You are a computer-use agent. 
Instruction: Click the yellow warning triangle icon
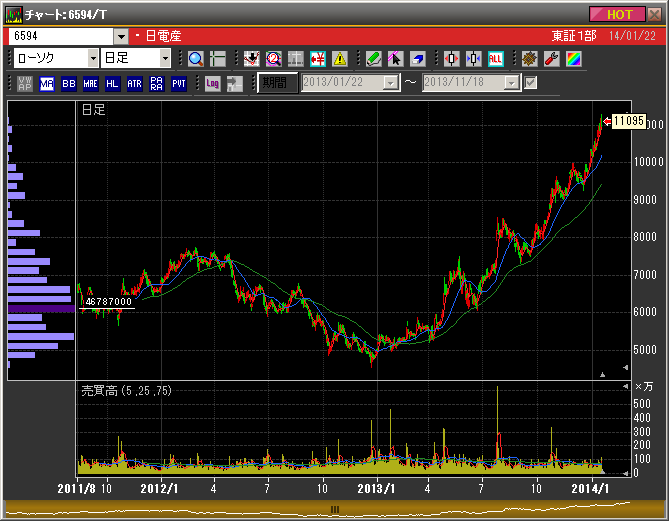[x=340, y=59]
